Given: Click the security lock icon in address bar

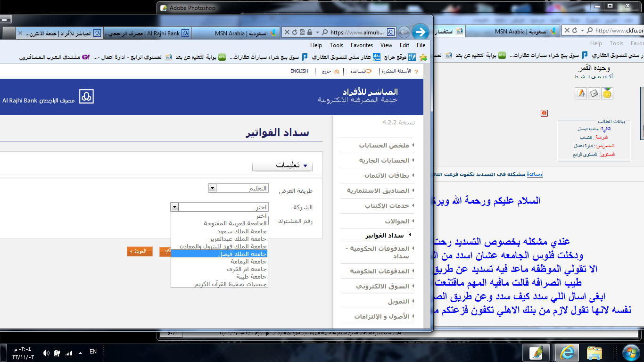Looking at the screenshot, I should [310, 32].
